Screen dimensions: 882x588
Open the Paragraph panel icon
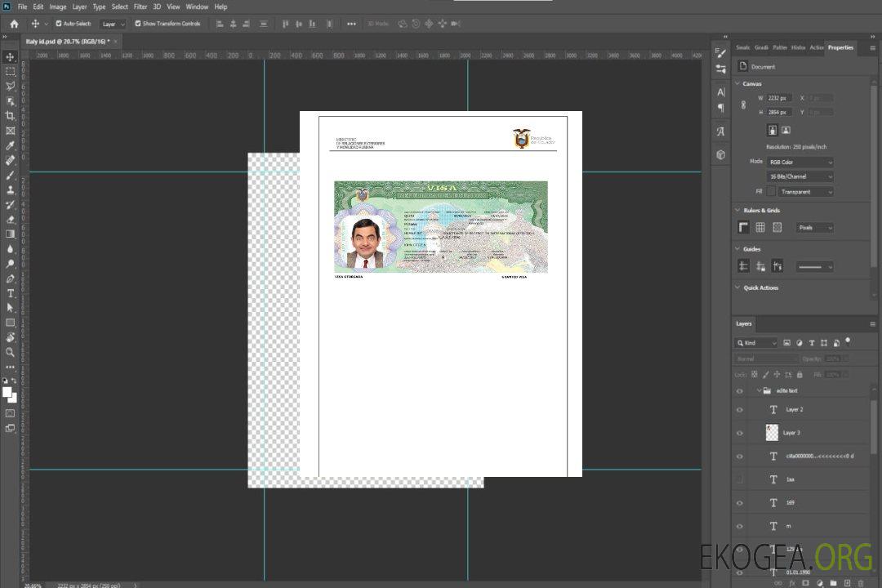pyautogui.click(x=720, y=108)
